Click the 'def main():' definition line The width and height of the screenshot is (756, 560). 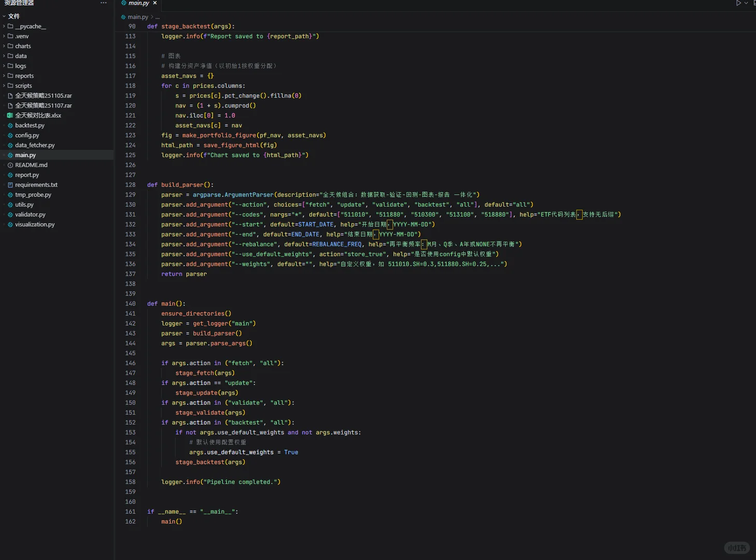[166, 304]
